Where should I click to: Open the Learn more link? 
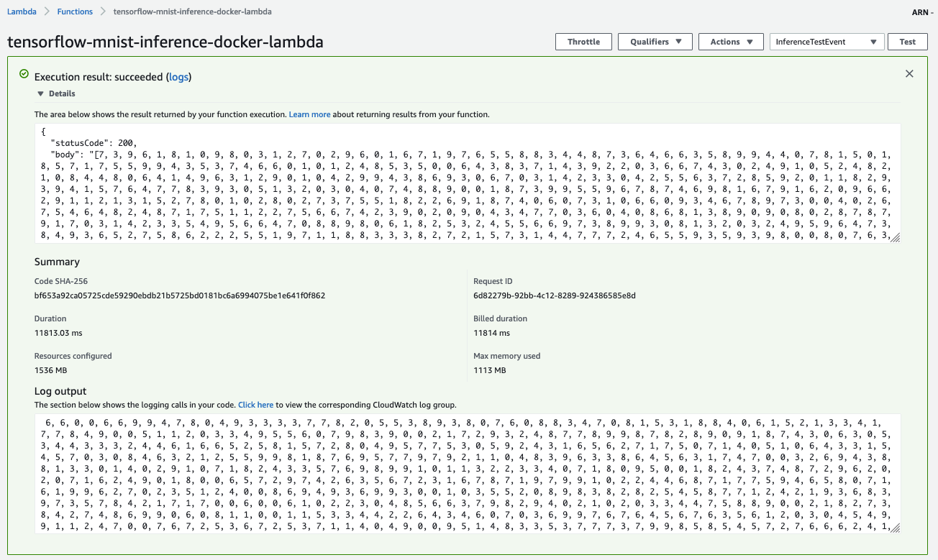coord(310,114)
